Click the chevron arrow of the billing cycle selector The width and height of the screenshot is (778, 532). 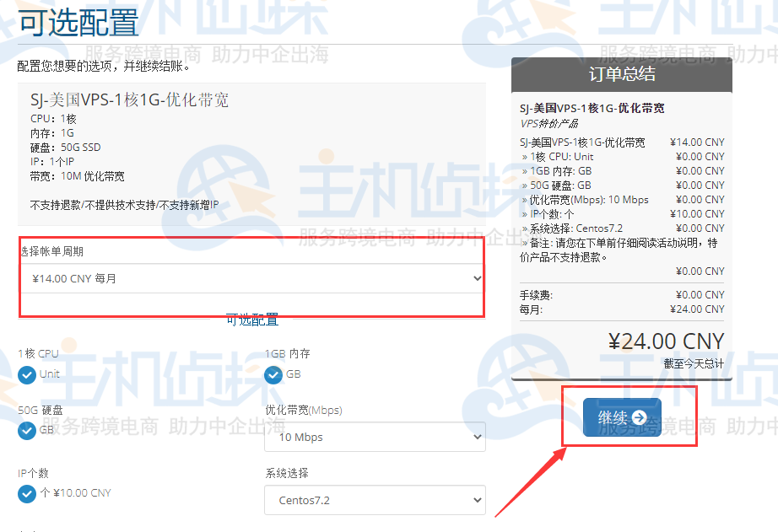(478, 278)
